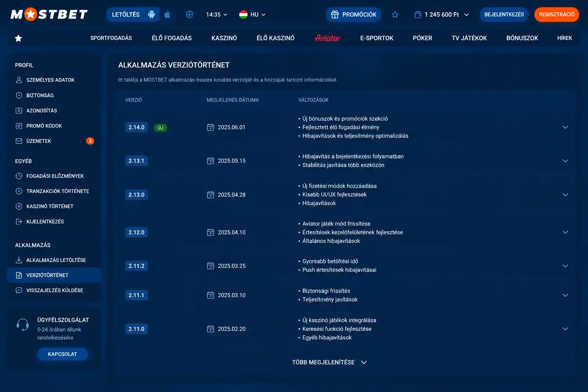The height and width of the screenshot is (392, 588).
Task: Open AZONOSÍTÁS in sidebar
Action: pyautogui.click(x=54, y=111)
